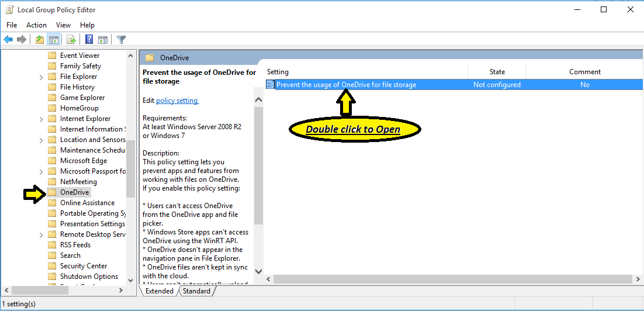Screen dimensions: 644x311
Task: Select Event Viewer in the tree
Action: coord(79,56)
